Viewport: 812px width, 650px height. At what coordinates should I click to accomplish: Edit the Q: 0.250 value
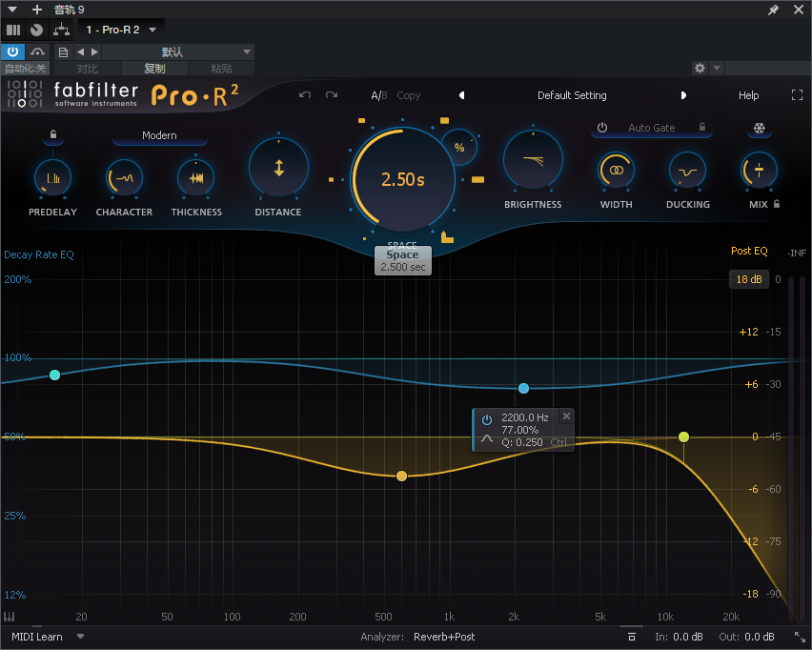pos(522,442)
